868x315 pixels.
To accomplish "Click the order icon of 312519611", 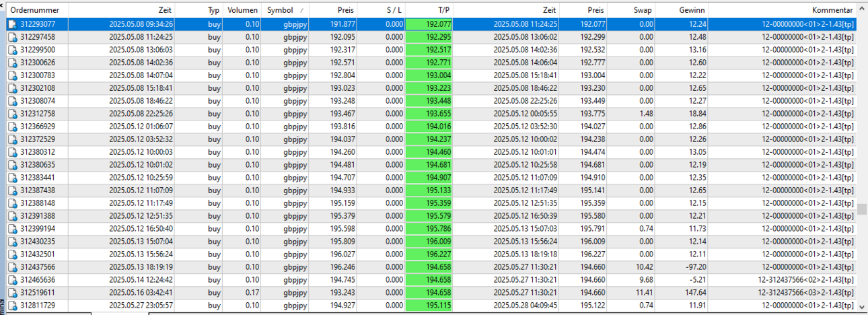I will coord(12,292).
